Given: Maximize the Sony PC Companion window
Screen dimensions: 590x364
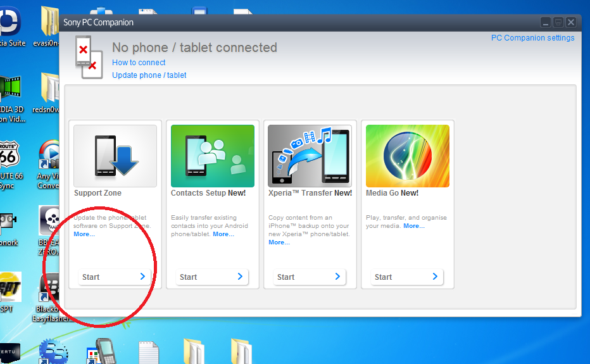Looking at the screenshot, I should pos(558,23).
